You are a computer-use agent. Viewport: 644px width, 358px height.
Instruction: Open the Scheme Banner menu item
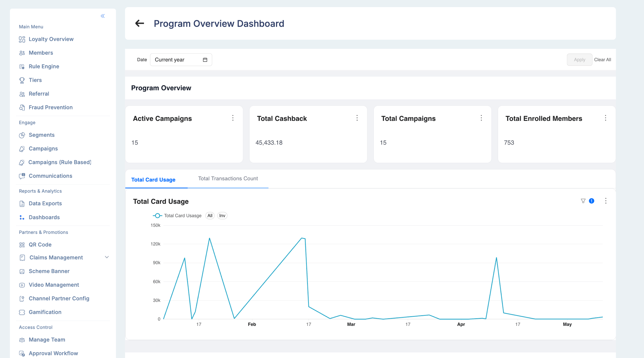[49, 271]
